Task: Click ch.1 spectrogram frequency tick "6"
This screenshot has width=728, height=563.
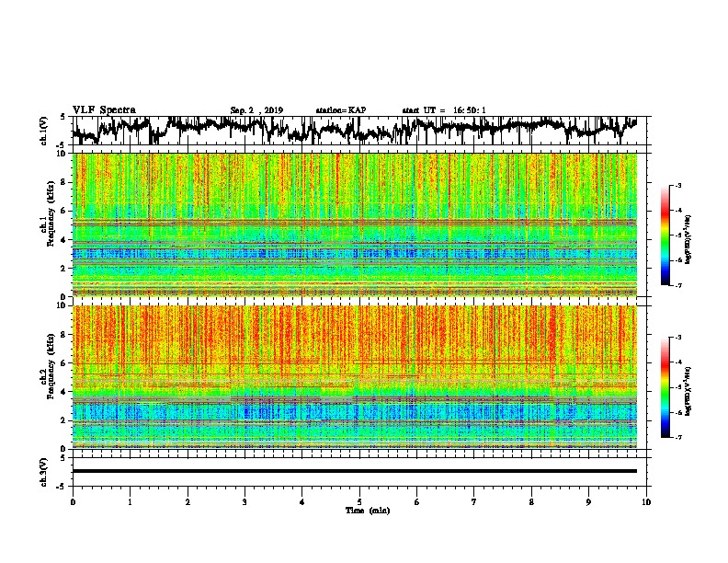Action: tap(63, 211)
